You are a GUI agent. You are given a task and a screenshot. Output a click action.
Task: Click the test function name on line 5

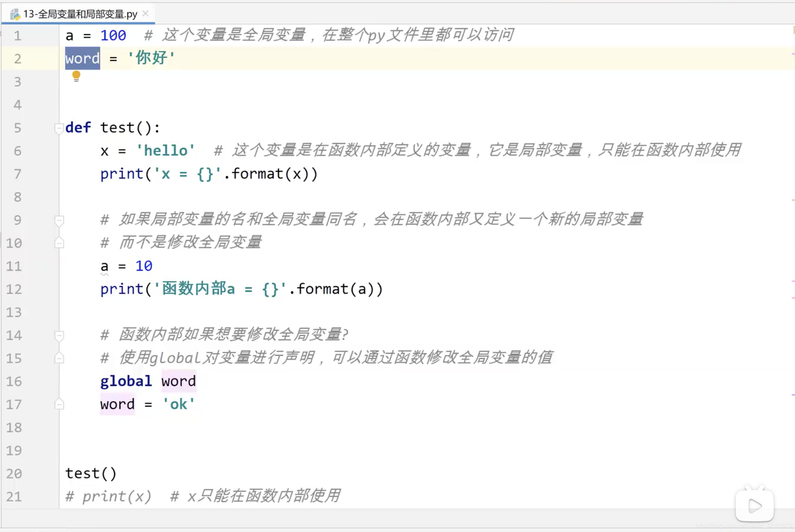[x=117, y=128]
